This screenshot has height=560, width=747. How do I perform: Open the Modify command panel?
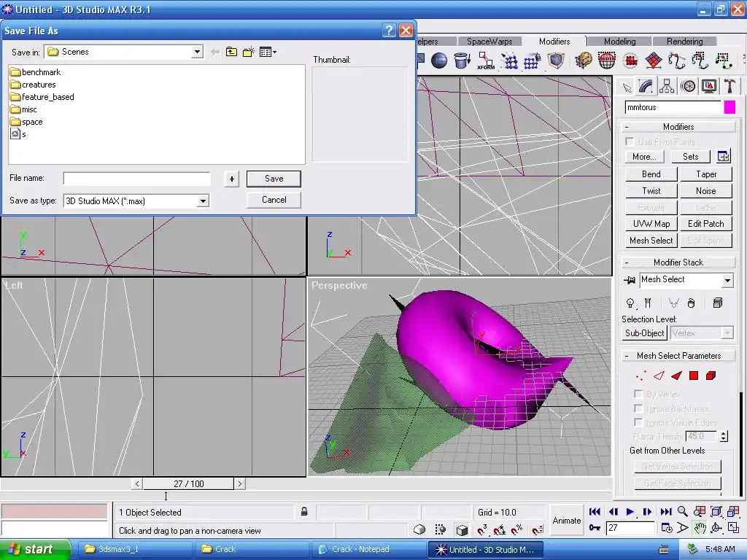pos(646,87)
